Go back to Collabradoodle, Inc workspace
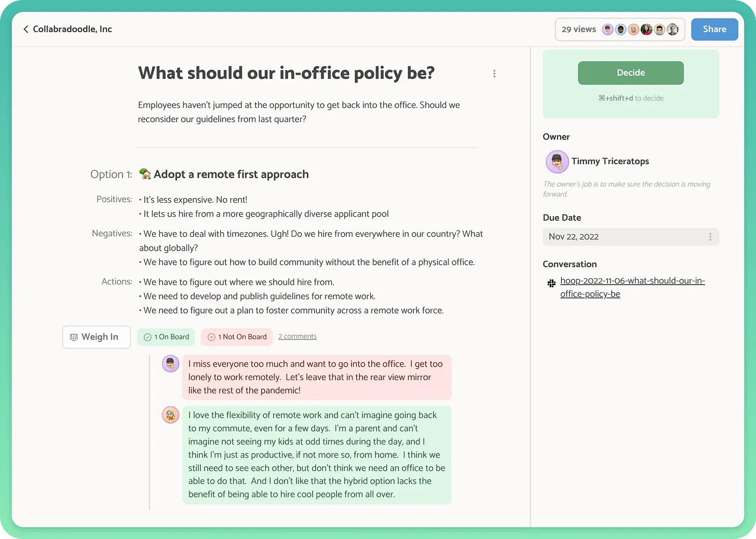Viewport: 756px width, 539px height. [x=72, y=29]
